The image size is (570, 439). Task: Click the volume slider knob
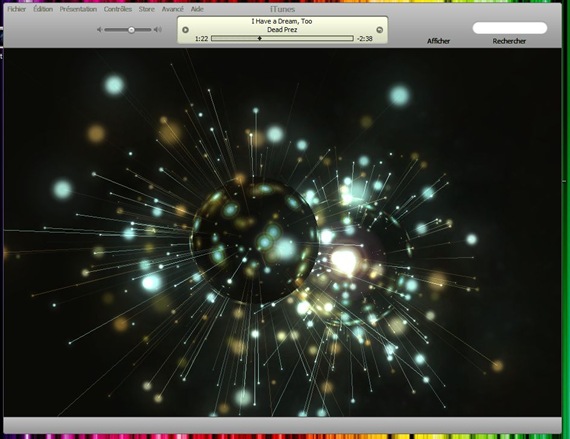pyautogui.click(x=131, y=30)
